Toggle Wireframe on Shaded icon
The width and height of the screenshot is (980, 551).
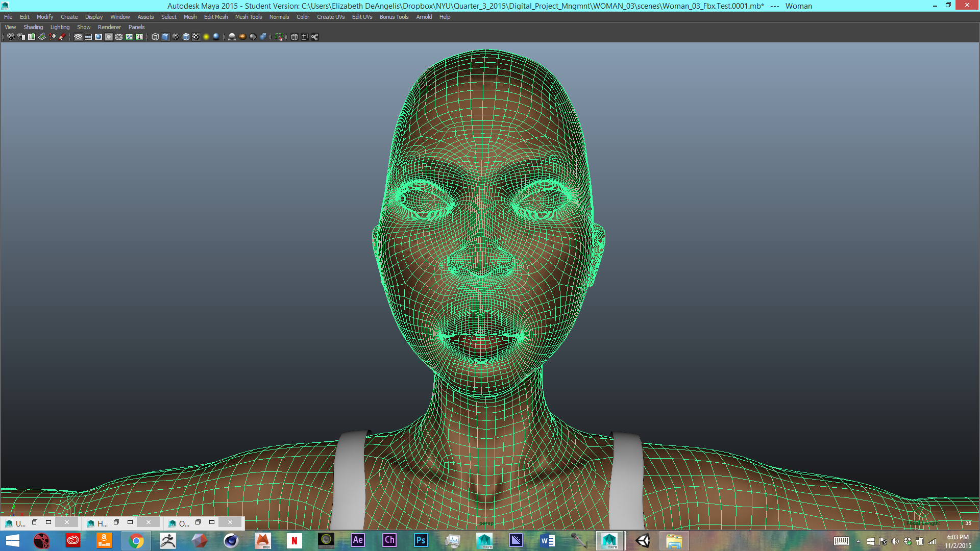click(x=186, y=37)
